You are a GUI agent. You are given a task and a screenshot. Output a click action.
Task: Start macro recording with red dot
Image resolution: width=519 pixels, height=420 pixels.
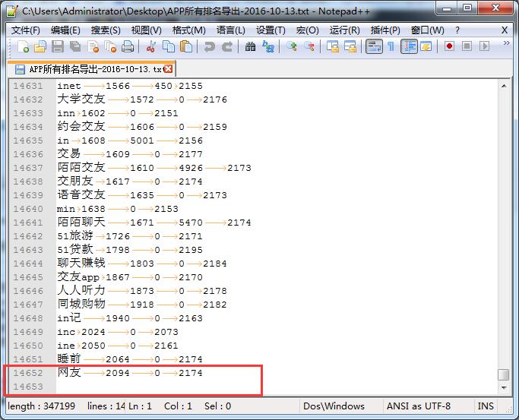[x=449, y=46]
